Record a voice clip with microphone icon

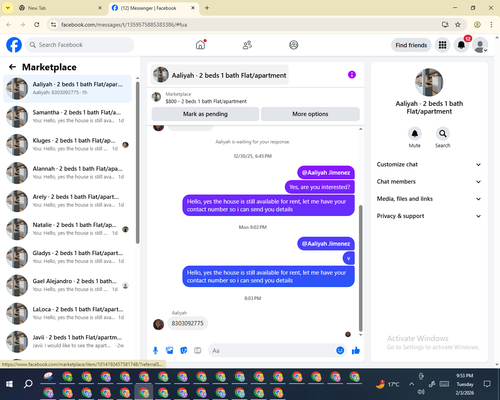pos(155,350)
